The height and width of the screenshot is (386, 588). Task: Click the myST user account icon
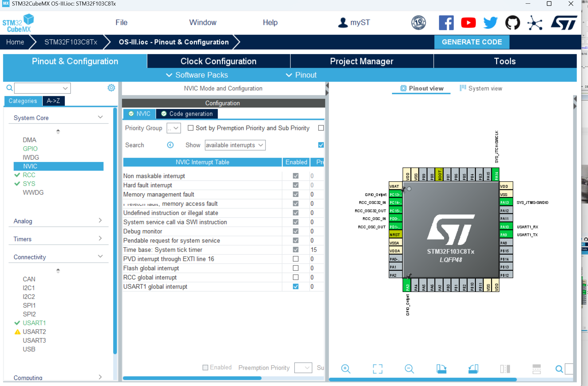343,22
